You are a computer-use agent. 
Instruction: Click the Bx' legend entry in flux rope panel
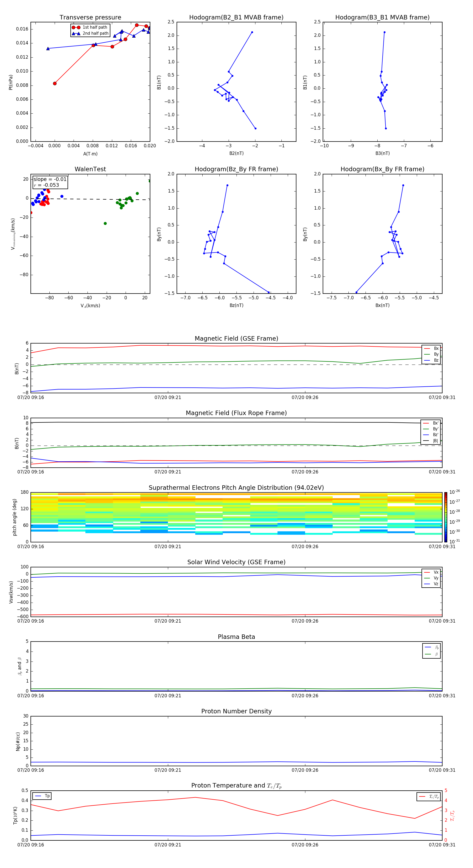(431, 423)
